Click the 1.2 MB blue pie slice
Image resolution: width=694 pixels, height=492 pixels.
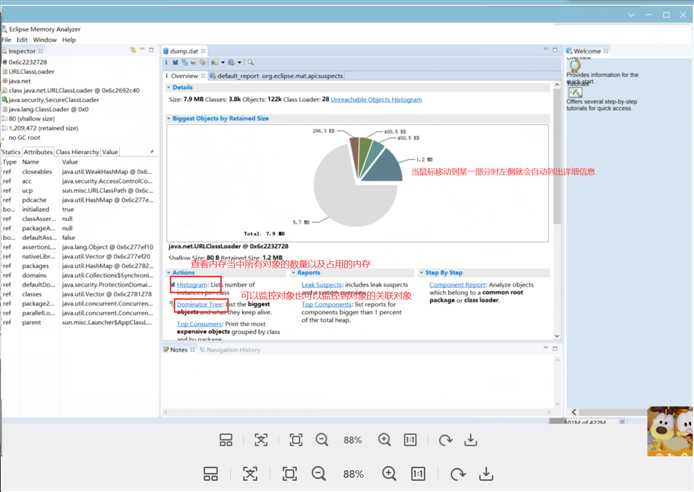[x=385, y=168]
